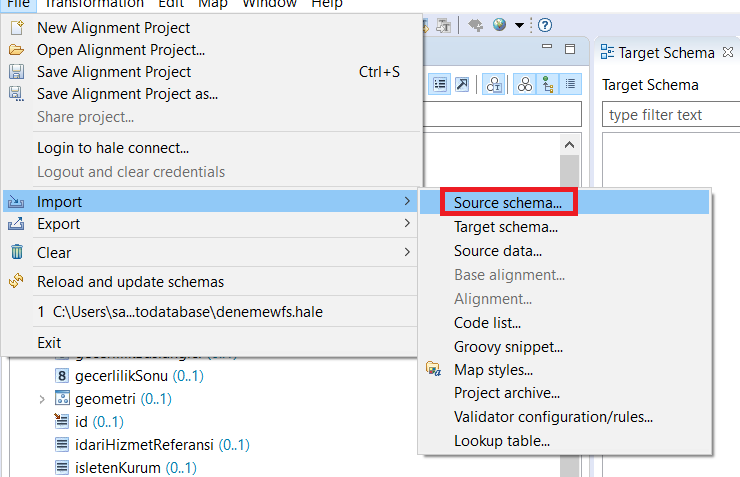740x477 pixels.
Task: Select Project archive... menu entry
Action: (x=564, y=393)
